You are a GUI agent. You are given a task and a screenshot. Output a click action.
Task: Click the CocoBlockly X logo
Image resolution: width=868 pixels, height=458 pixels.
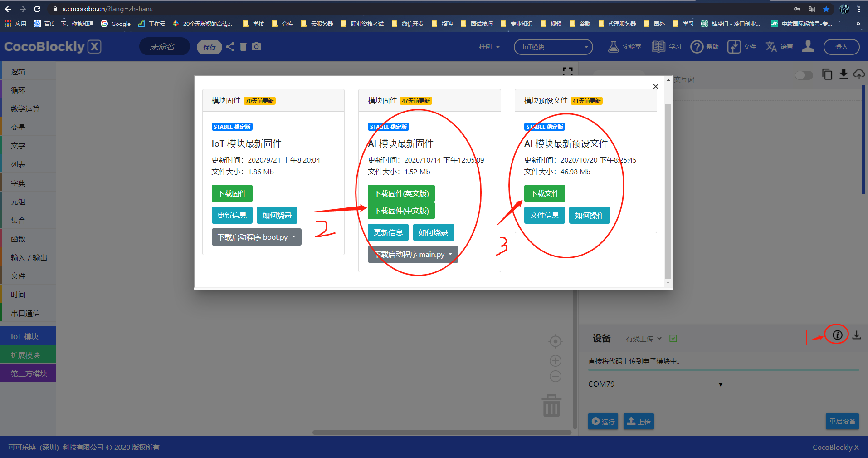(53, 46)
